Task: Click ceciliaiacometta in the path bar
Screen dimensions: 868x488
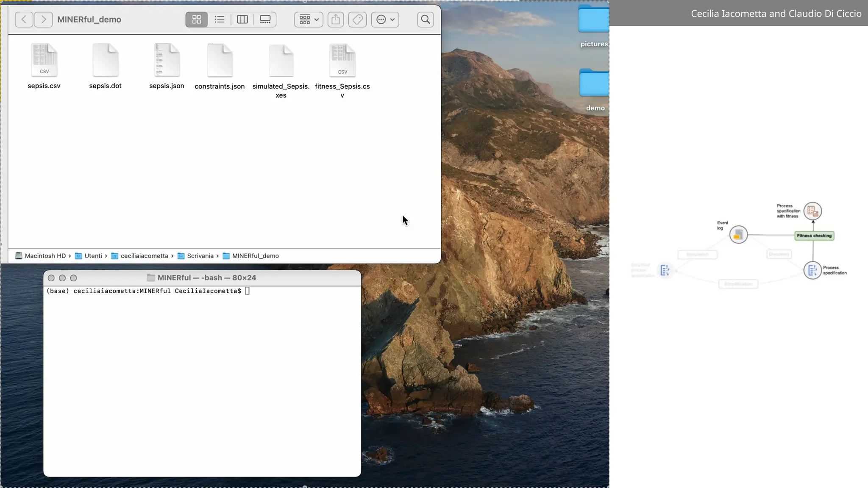Action: 144,256
